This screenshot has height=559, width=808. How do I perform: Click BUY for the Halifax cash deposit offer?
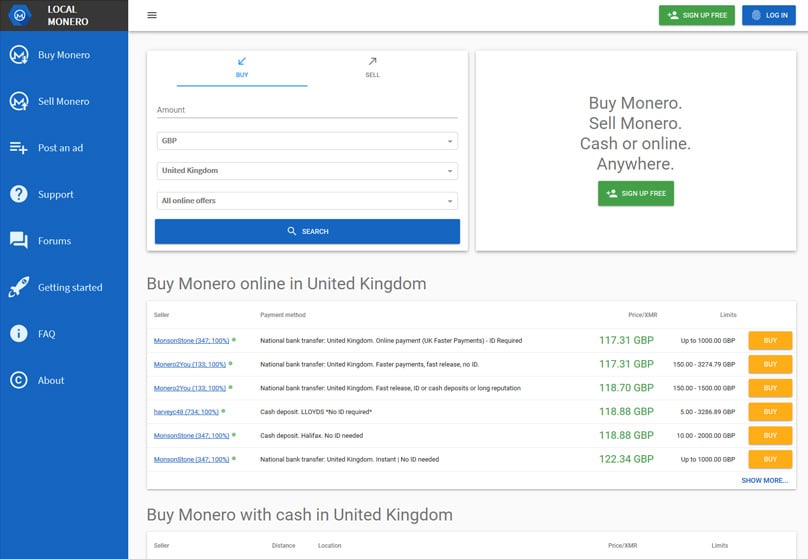[x=770, y=435]
